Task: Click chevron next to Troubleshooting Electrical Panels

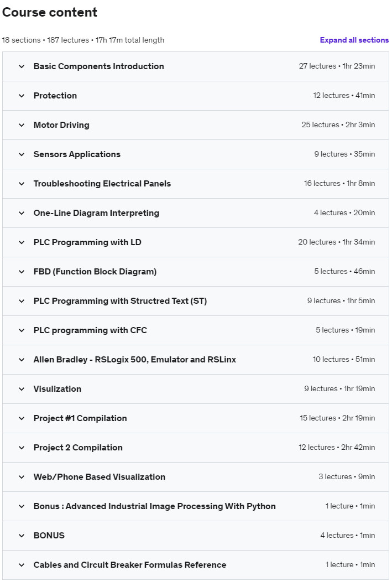Action: tap(22, 184)
